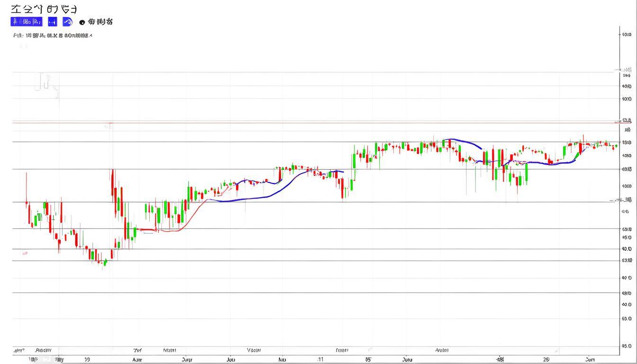The width and height of the screenshot is (637, 364).
Task: Click the blue swirl curve icon
Action: click(67, 21)
